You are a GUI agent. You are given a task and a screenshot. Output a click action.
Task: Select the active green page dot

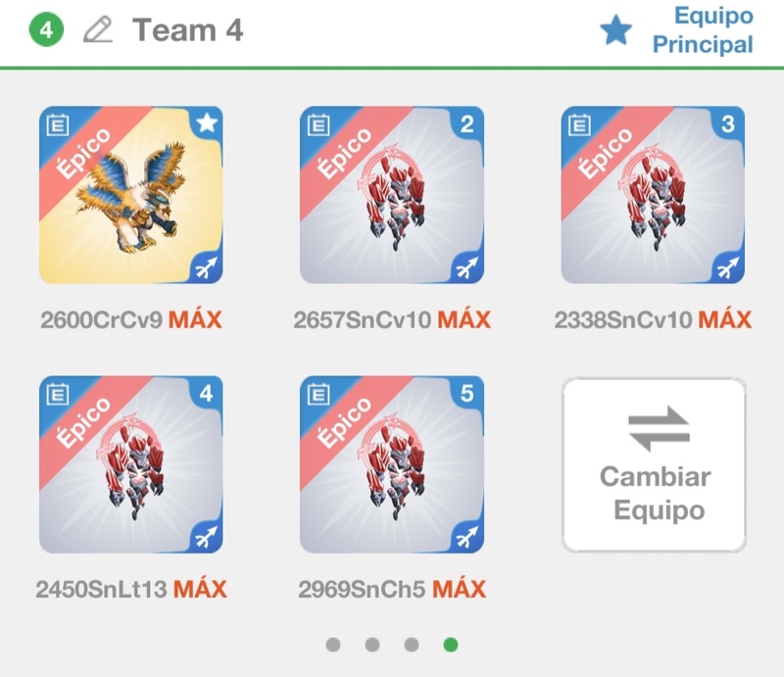(451, 645)
